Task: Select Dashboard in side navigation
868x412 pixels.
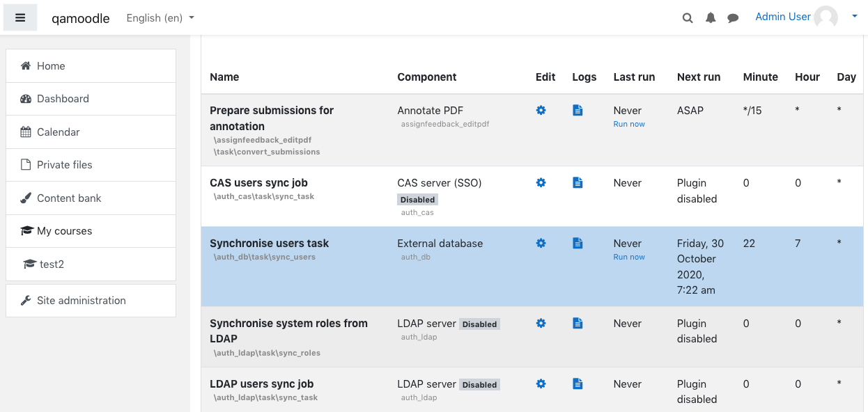Action: click(x=91, y=99)
